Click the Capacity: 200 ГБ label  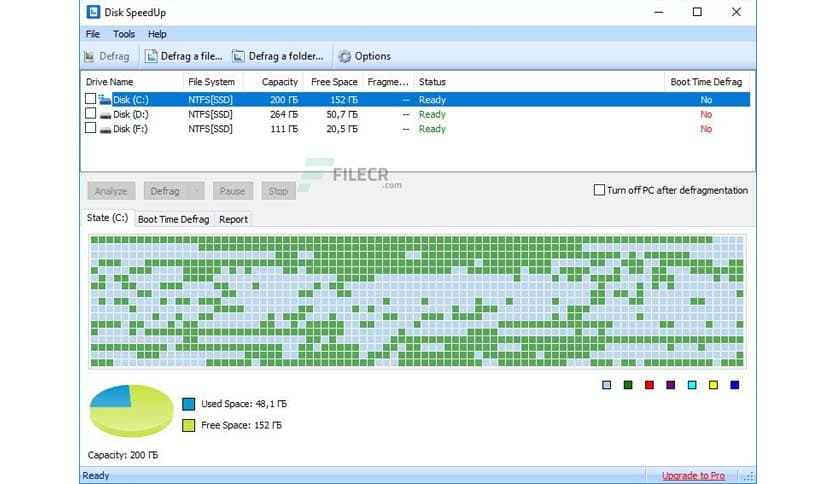pyautogui.click(x=123, y=455)
